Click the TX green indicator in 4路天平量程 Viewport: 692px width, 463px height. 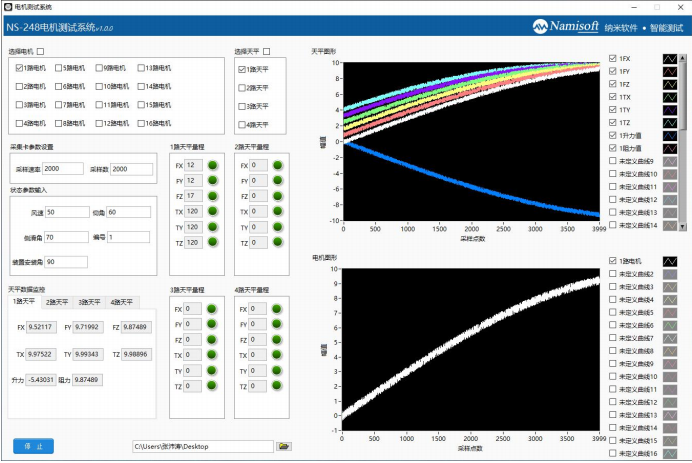[x=277, y=356]
